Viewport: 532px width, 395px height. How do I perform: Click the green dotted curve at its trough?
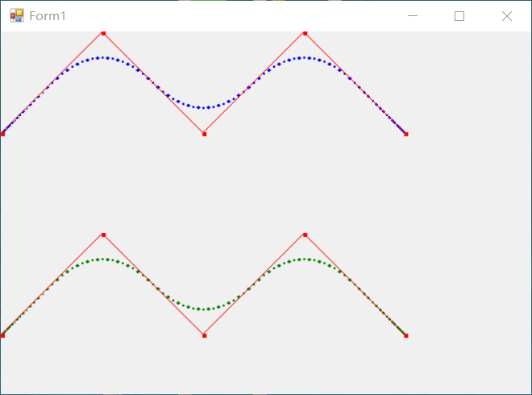[x=204, y=310]
